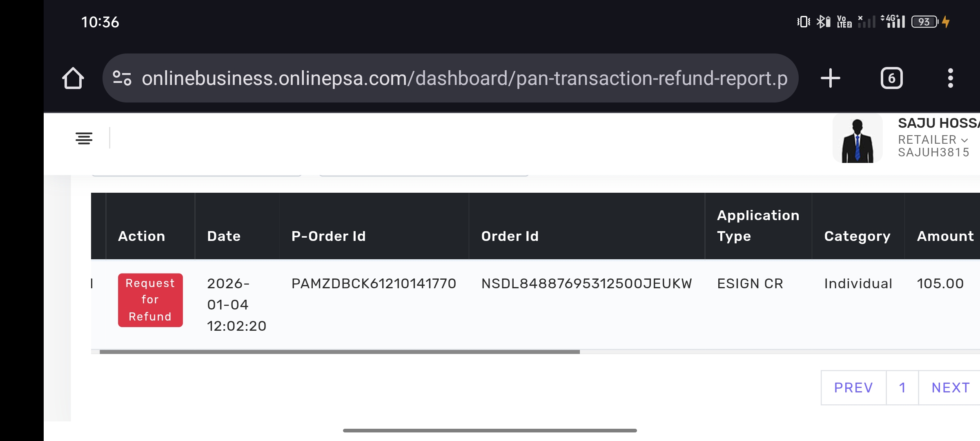Click the user profile avatar
The width and height of the screenshot is (980, 441).
pyautogui.click(x=857, y=139)
